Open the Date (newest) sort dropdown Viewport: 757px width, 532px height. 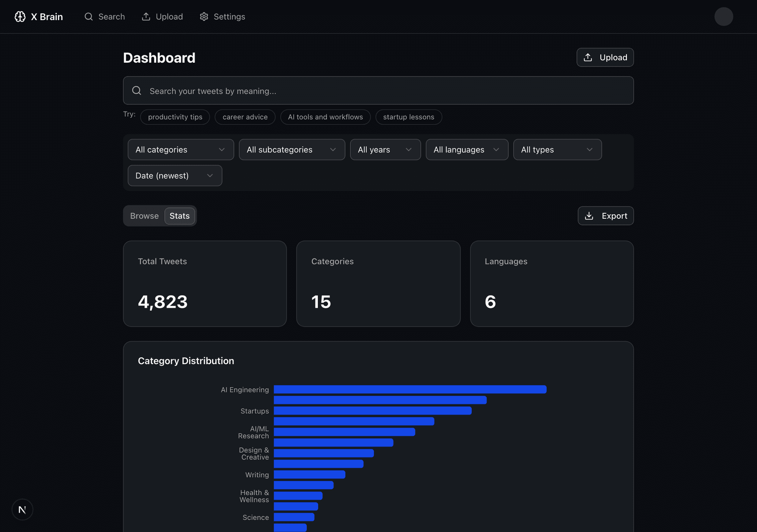pos(174,175)
